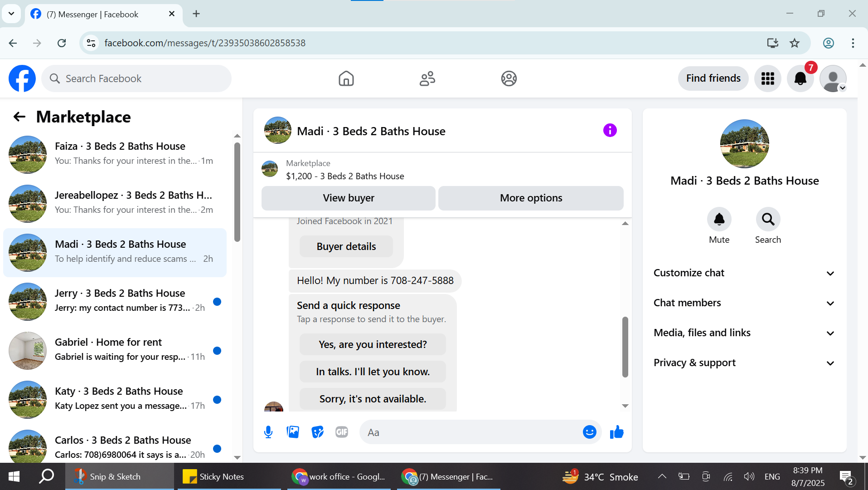Viewport: 868px width, 490px height.
Task: Open Windows taskbar search
Action: click(x=46, y=476)
